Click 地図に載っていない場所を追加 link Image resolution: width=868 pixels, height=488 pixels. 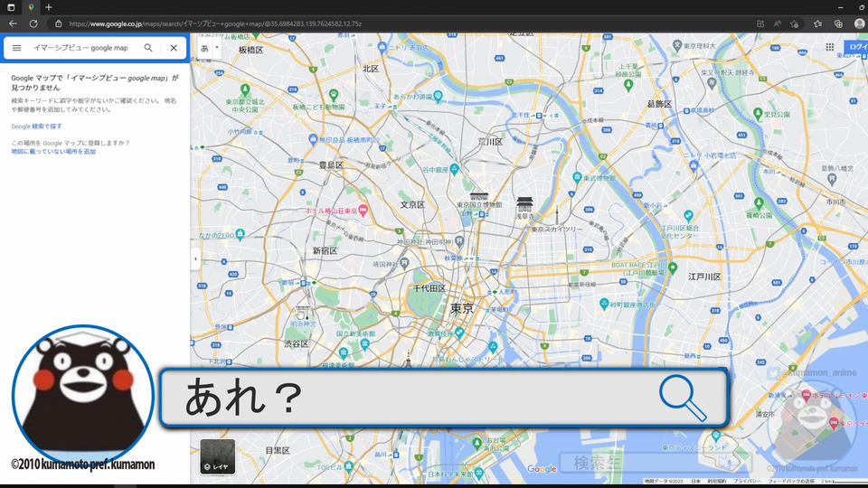[x=53, y=152]
